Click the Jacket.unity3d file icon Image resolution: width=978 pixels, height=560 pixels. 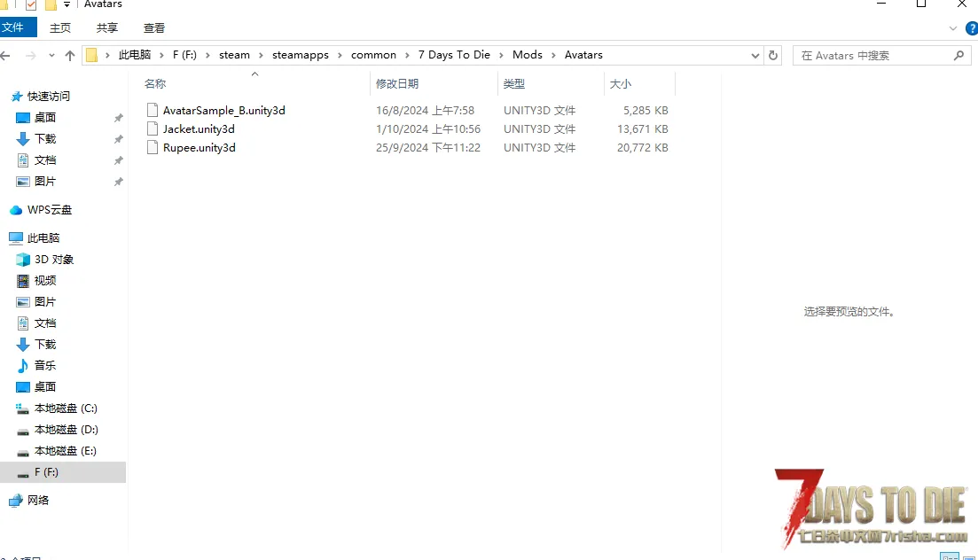(153, 129)
